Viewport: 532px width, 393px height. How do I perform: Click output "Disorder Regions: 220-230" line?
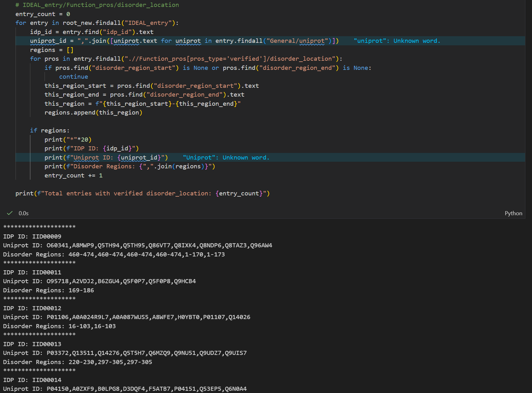click(x=78, y=362)
